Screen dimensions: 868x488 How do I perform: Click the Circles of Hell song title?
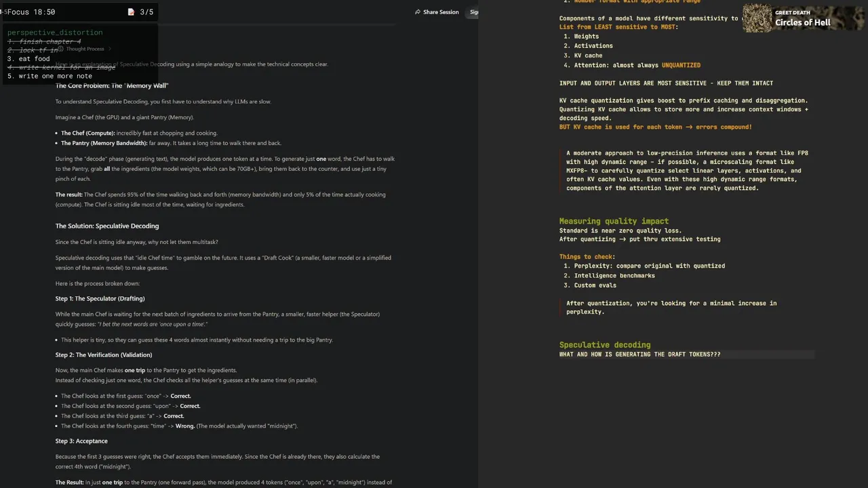point(802,22)
